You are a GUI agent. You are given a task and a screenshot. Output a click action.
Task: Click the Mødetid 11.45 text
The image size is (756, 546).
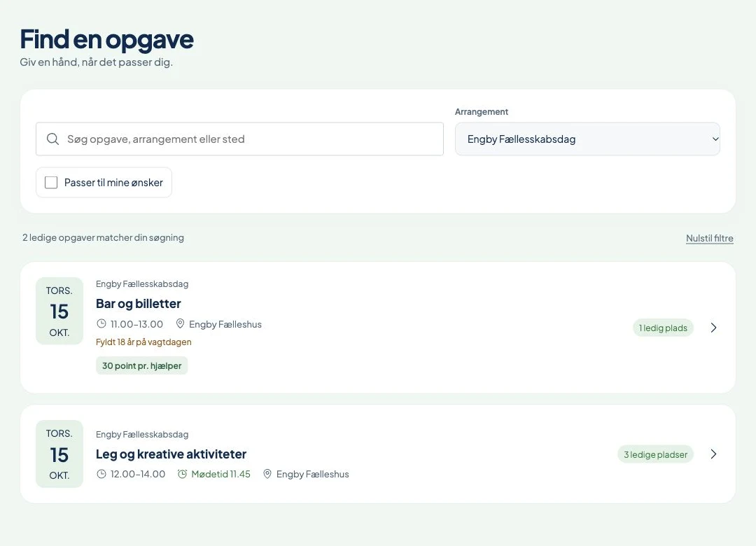(220, 474)
